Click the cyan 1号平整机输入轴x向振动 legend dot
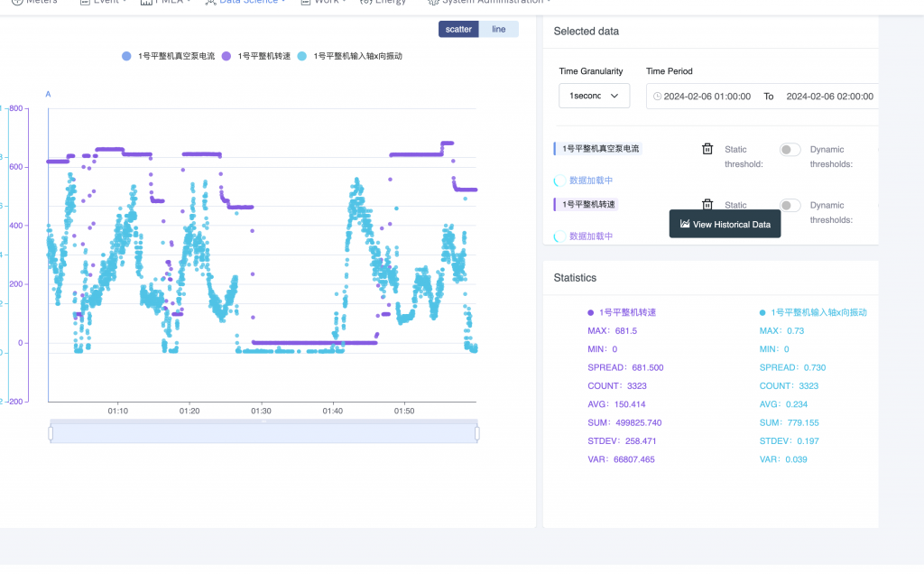Viewport: 924px width, 574px height. pos(302,56)
